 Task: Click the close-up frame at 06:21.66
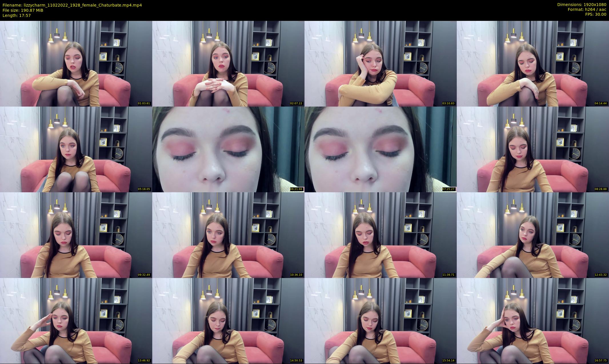click(228, 149)
